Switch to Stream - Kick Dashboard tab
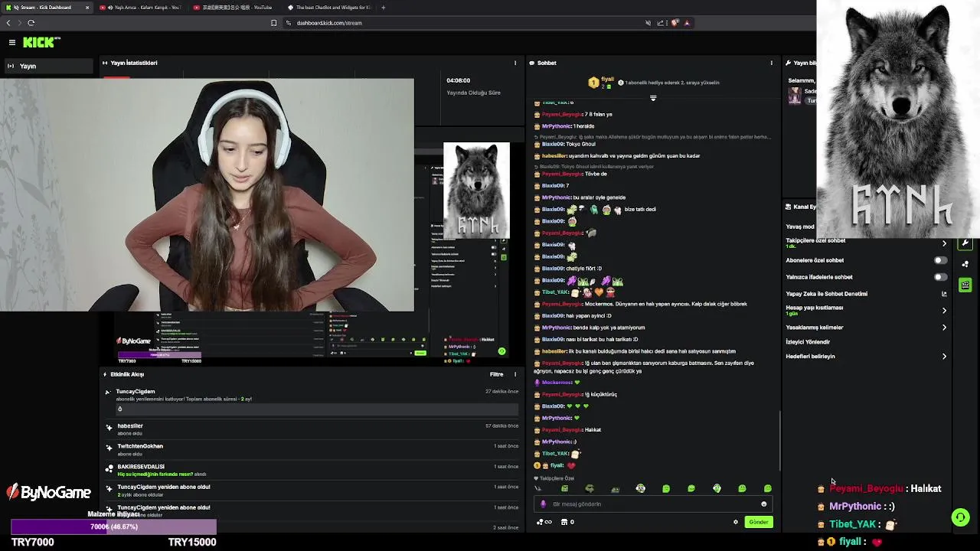Image resolution: width=980 pixels, height=551 pixels. click(x=47, y=8)
